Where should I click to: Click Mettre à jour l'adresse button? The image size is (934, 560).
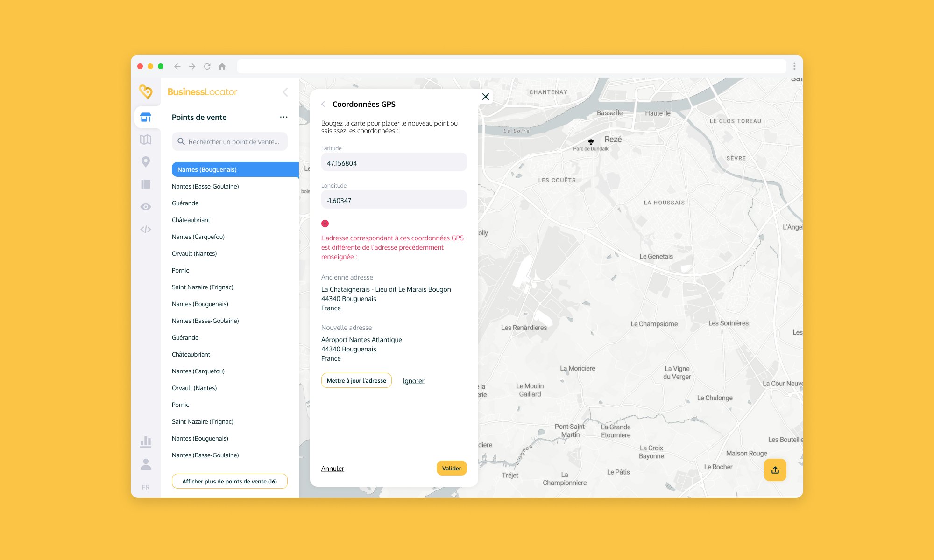[x=356, y=380]
